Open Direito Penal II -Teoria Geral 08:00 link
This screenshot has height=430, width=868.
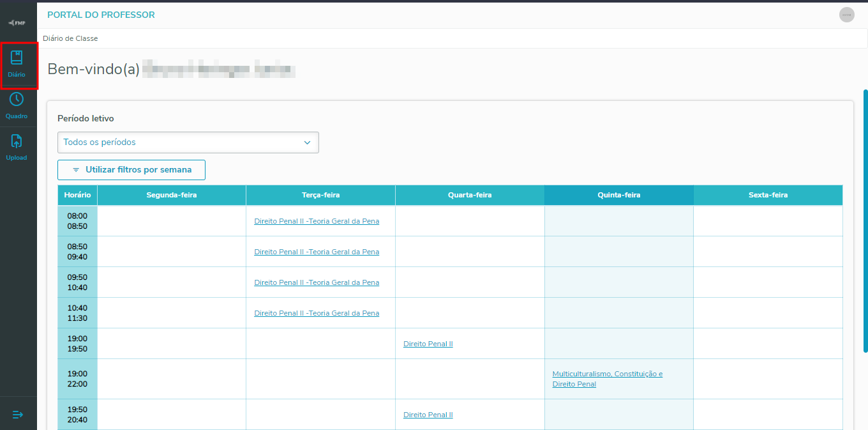317,221
